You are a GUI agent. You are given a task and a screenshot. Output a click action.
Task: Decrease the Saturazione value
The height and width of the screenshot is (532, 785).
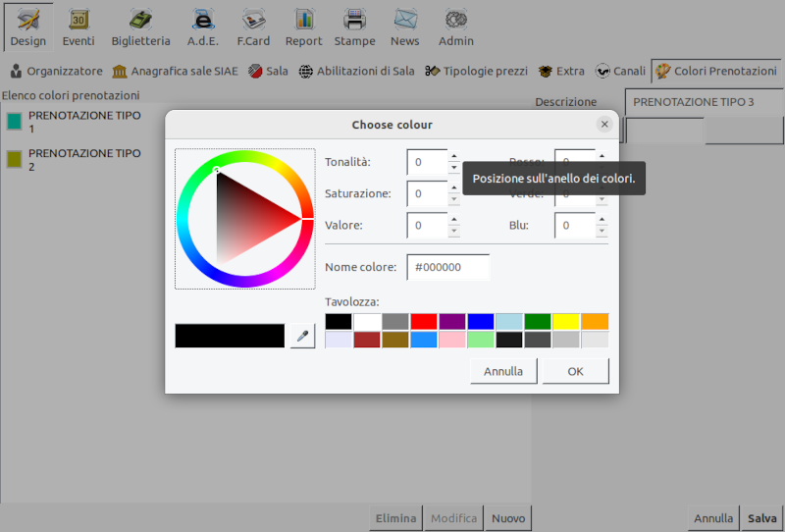pos(454,199)
